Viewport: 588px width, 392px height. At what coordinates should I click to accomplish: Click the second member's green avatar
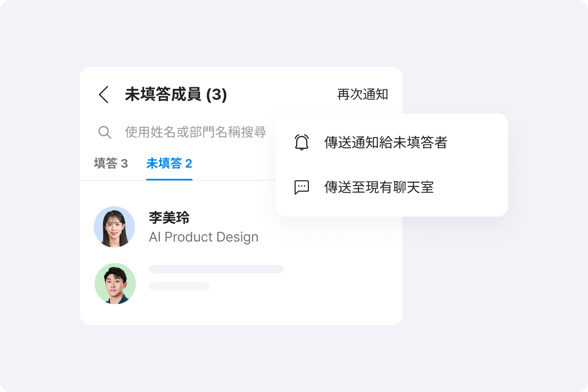coord(115,284)
